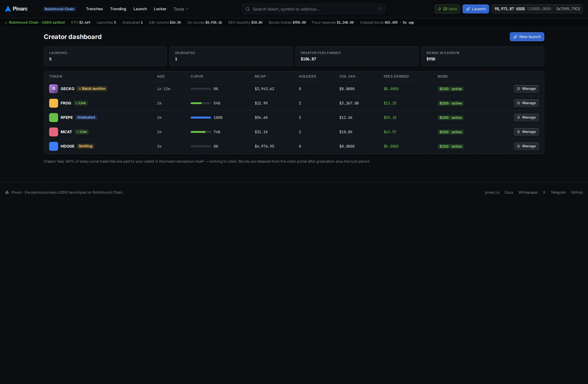The width and height of the screenshot is (588, 384).
Task: Click the Graduated badge on RPEPE
Action: (86, 118)
